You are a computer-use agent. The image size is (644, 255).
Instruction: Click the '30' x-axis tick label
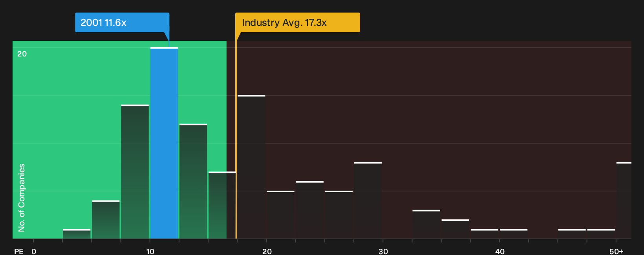coord(383,251)
